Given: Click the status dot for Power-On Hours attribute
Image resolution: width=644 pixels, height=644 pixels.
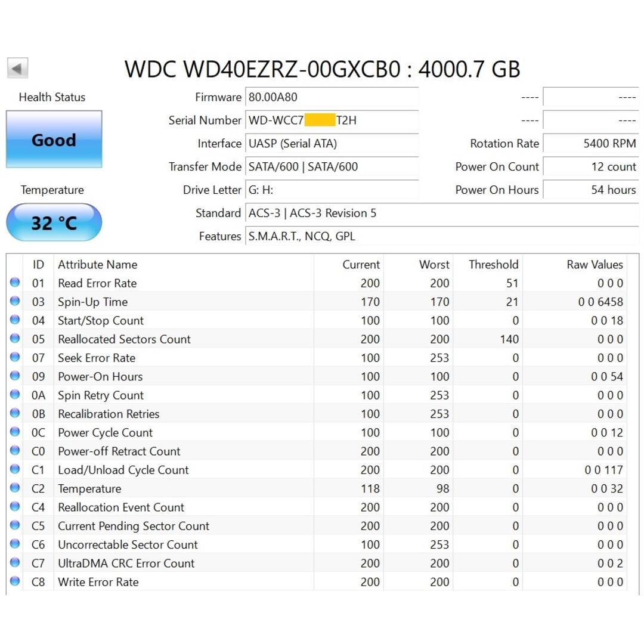Looking at the screenshot, I should tap(15, 376).
